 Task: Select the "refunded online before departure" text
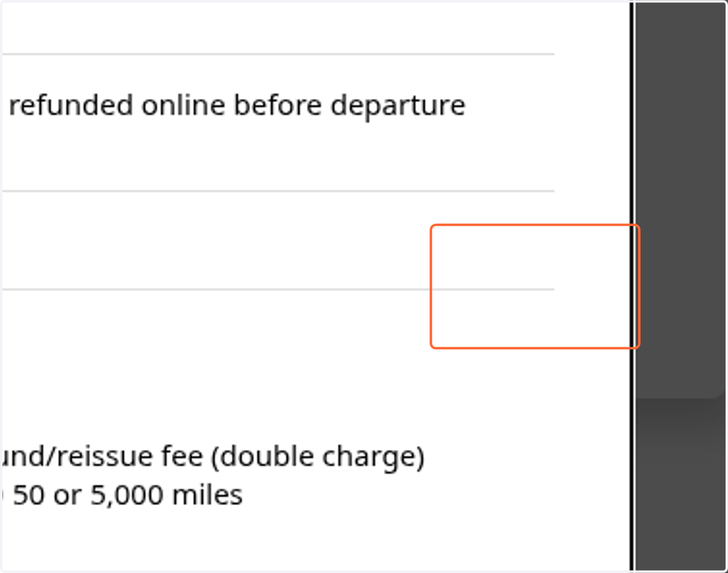click(237, 106)
